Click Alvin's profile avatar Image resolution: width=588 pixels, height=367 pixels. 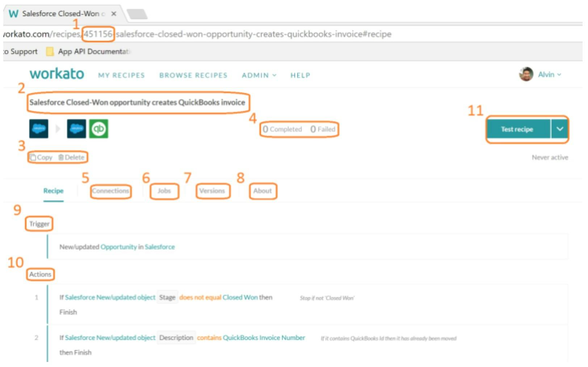tap(526, 74)
